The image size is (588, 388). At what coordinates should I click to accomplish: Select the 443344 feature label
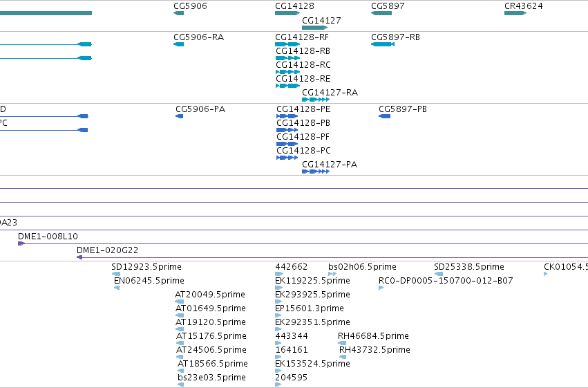(292, 336)
